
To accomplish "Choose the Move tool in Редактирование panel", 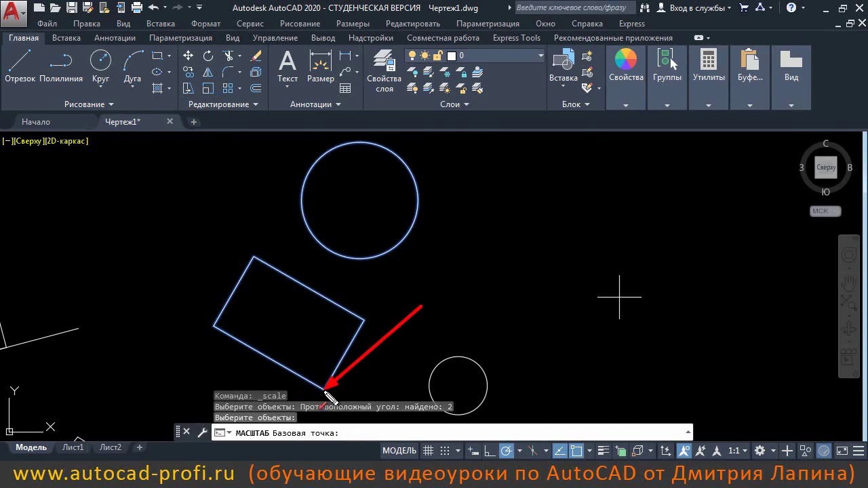I will coord(188,56).
